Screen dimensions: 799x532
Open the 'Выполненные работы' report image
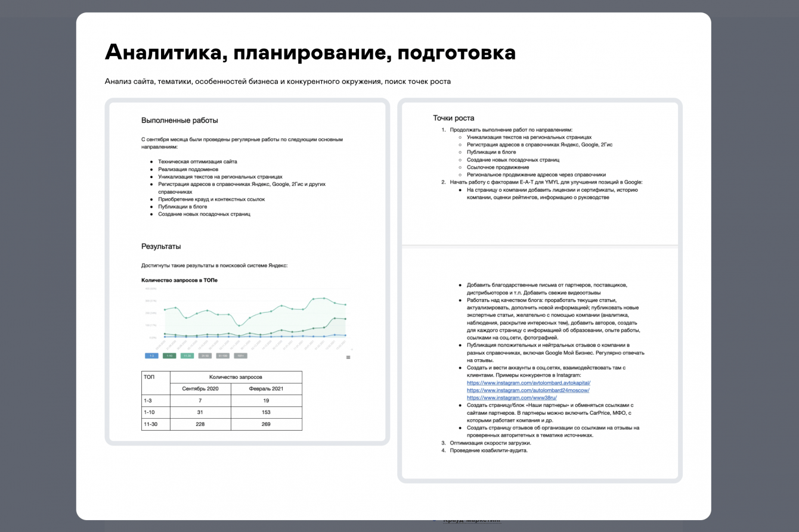click(247, 272)
